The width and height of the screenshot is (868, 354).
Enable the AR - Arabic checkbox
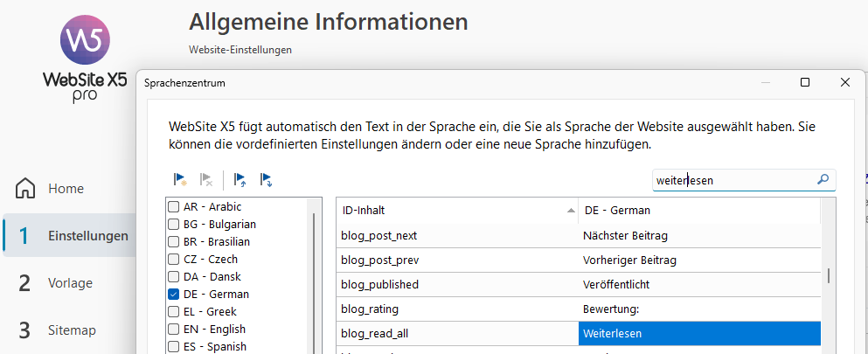click(x=174, y=207)
